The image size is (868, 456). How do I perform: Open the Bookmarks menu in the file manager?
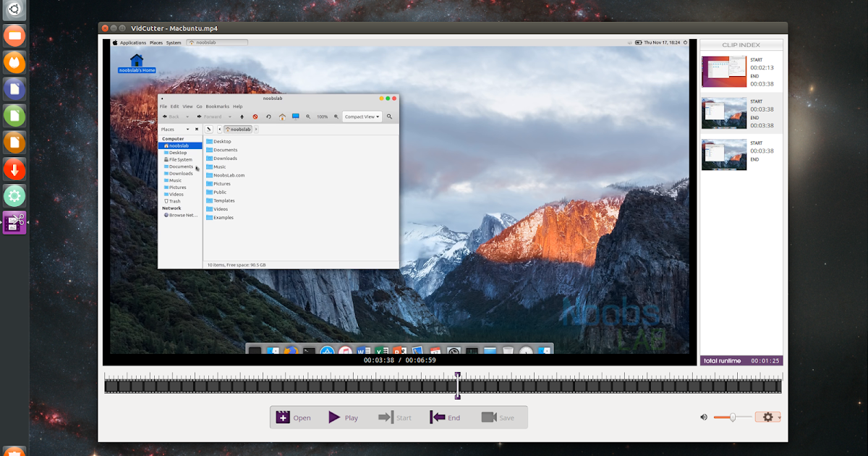click(218, 106)
